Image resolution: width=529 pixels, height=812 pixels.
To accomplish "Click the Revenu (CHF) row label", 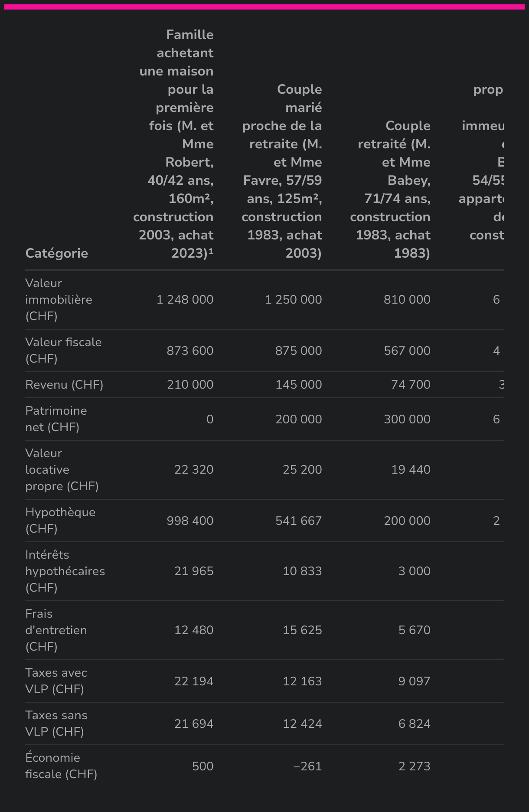I will [64, 385].
